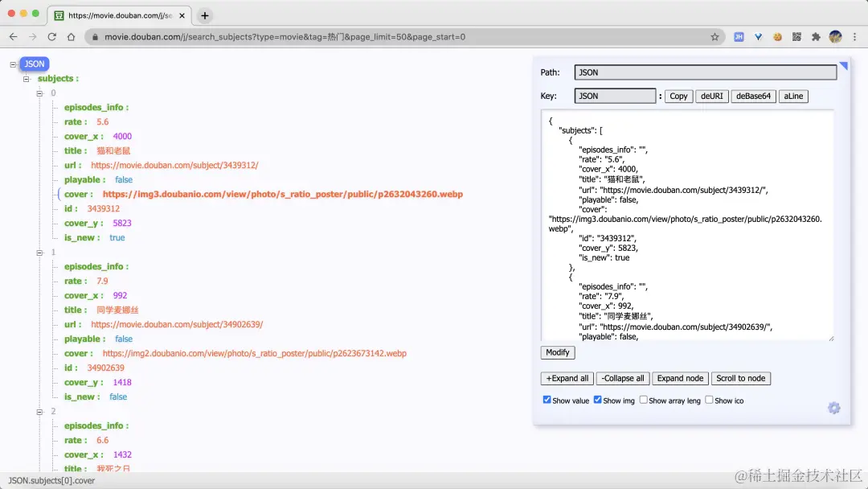
Task: Click inside the JSON text area
Action: click(687, 225)
